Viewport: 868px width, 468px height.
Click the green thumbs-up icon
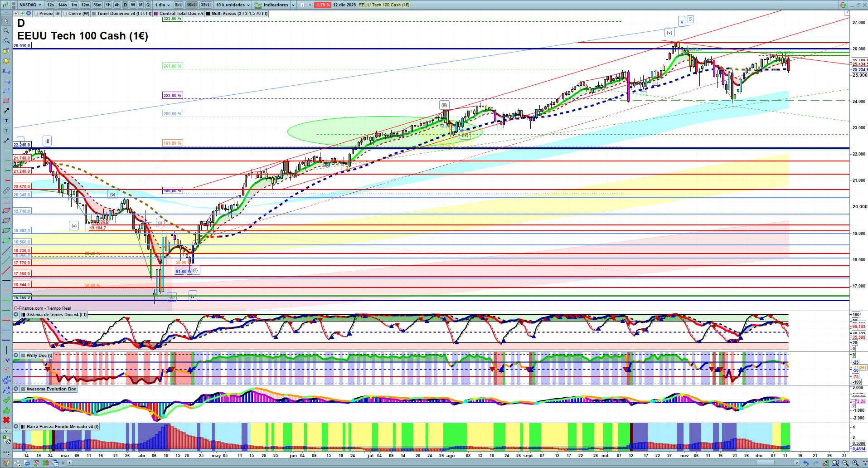pos(6,410)
